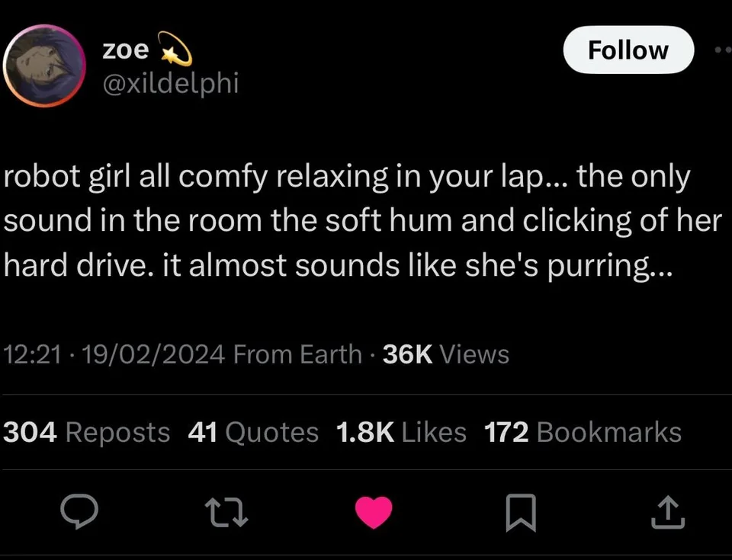Open the share icon options
732x560 pixels.
(668, 512)
